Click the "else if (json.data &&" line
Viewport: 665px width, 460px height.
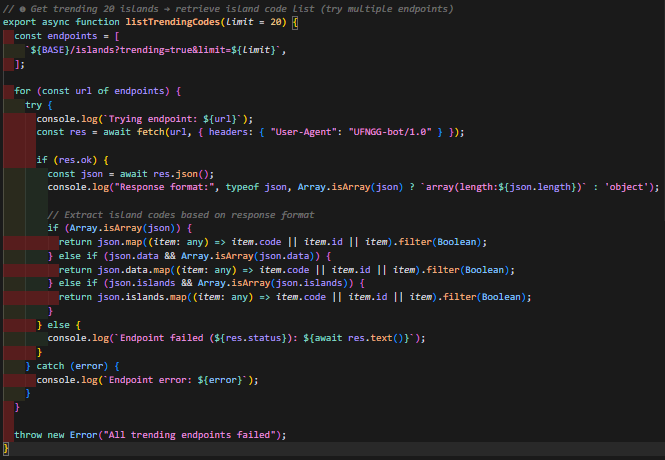[189, 256]
